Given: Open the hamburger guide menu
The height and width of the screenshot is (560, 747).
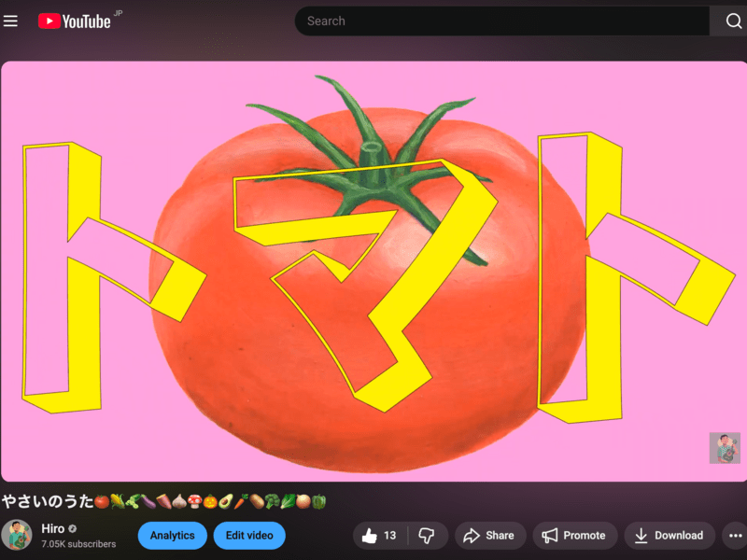Looking at the screenshot, I should (11, 21).
